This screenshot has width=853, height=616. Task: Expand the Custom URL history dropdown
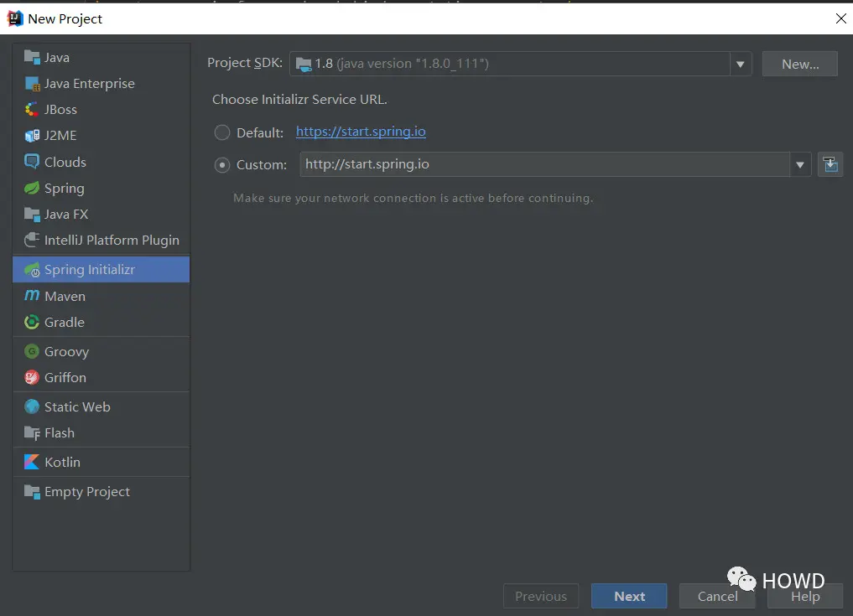[x=799, y=165]
